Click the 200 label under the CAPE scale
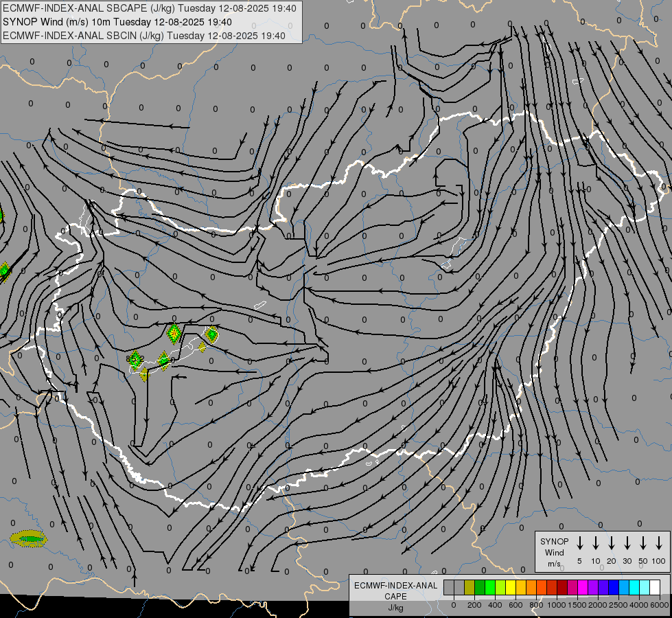 474,605
